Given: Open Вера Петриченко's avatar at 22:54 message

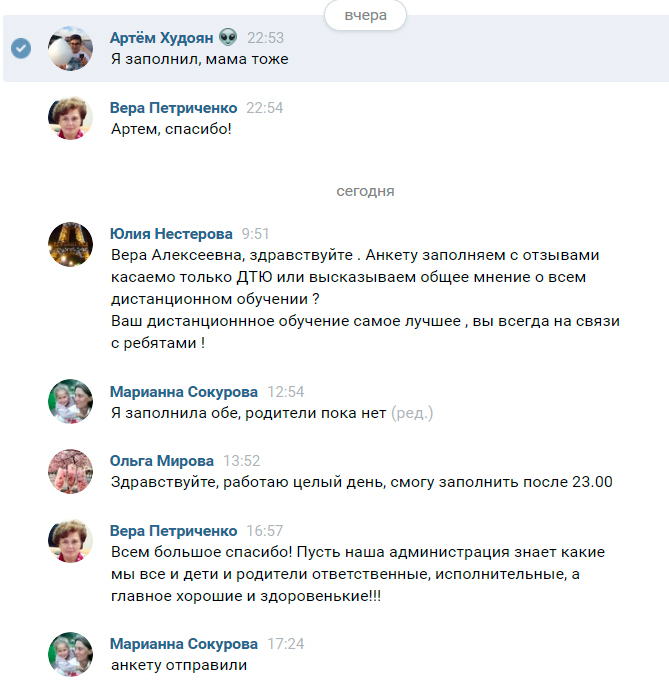Looking at the screenshot, I should click(x=70, y=118).
